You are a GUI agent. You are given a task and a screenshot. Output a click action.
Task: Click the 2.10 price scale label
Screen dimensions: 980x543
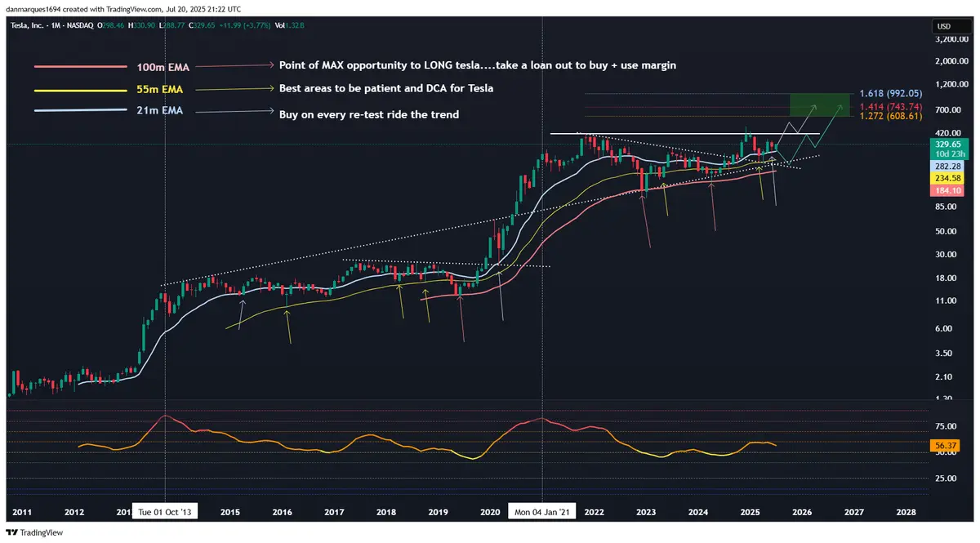coord(944,376)
